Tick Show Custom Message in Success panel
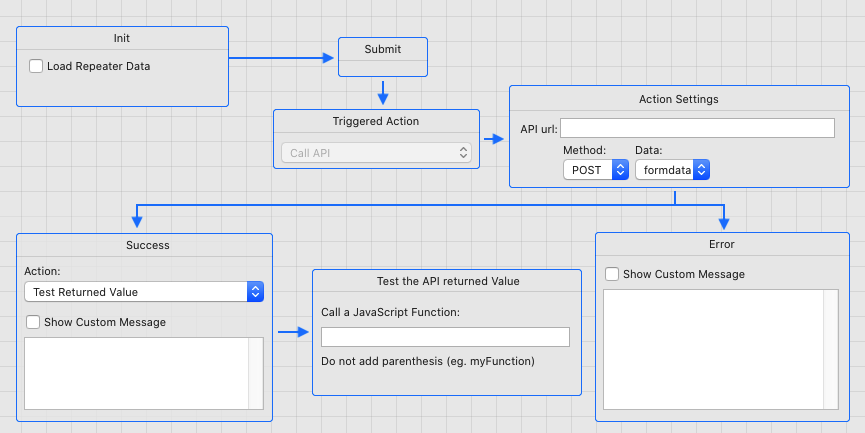Image resolution: width=865 pixels, height=433 pixels. [33, 323]
